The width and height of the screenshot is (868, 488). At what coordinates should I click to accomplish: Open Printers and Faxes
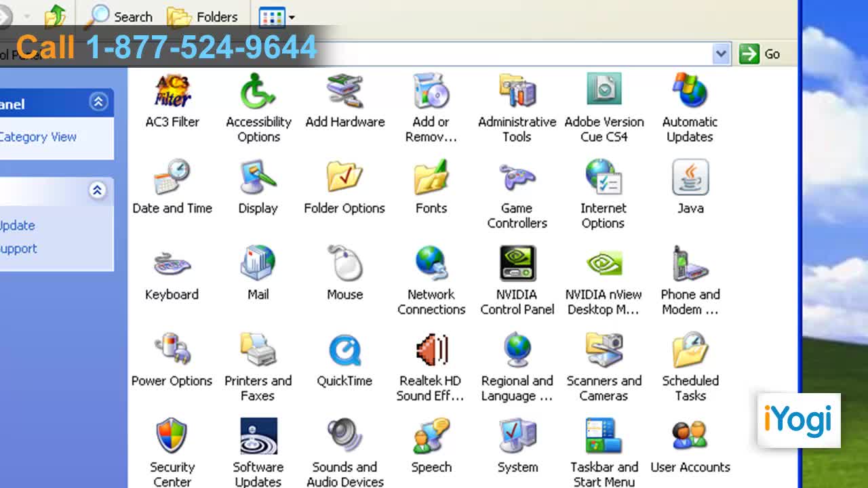coord(258,367)
